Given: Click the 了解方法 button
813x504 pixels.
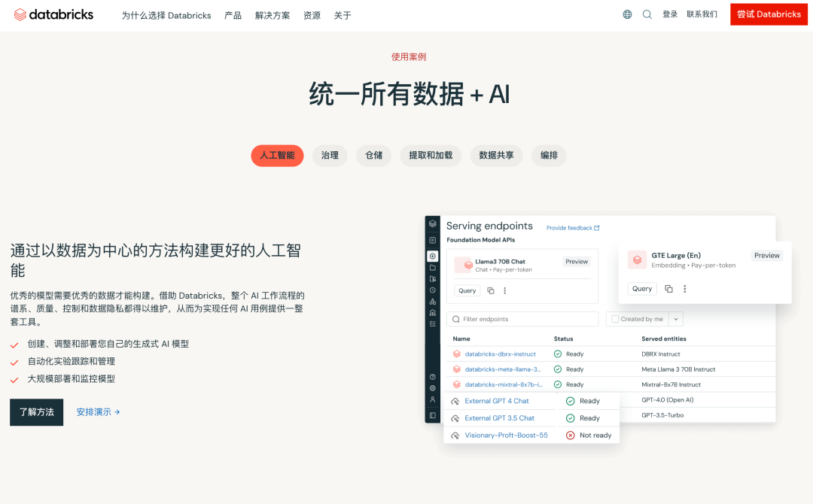Looking at the screenshot, I should 36,412.
